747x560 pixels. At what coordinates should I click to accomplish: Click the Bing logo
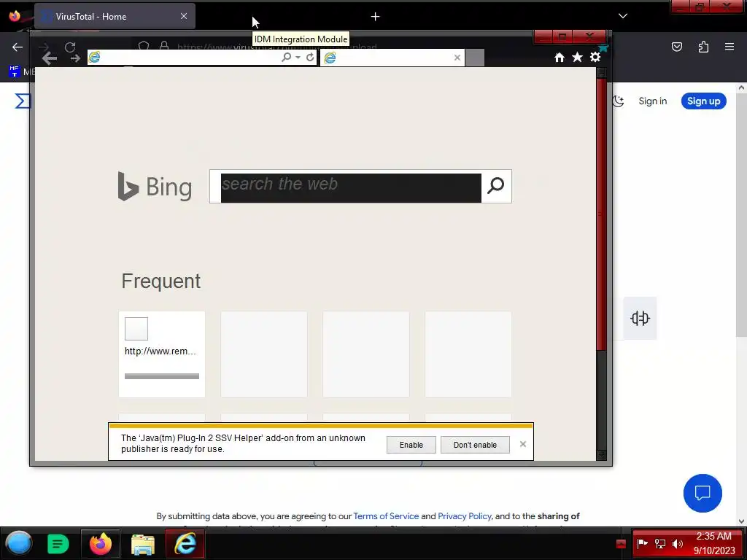click(155, 186)
